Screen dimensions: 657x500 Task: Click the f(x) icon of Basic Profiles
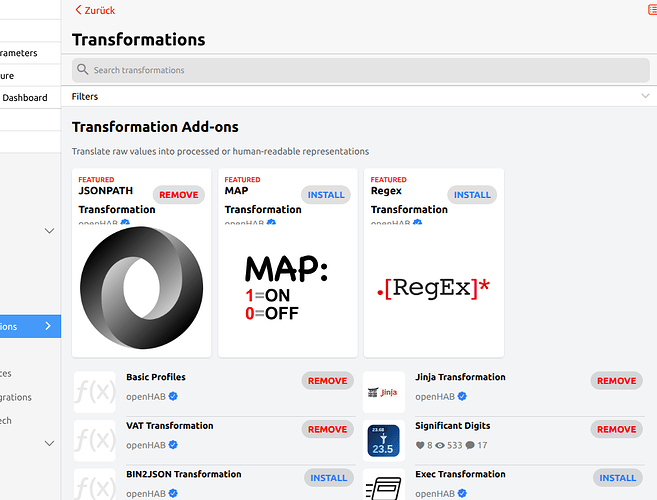95,392
